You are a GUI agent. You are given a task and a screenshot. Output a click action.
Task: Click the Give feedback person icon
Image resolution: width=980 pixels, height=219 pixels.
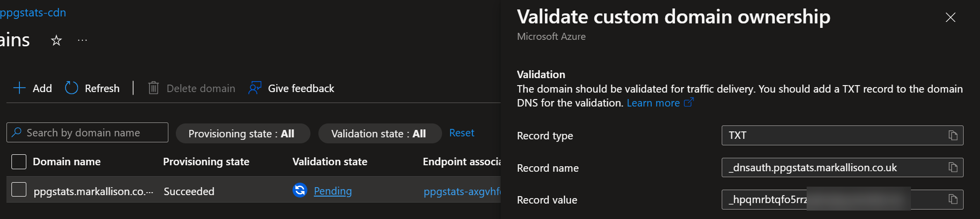[x=255, y=88]
